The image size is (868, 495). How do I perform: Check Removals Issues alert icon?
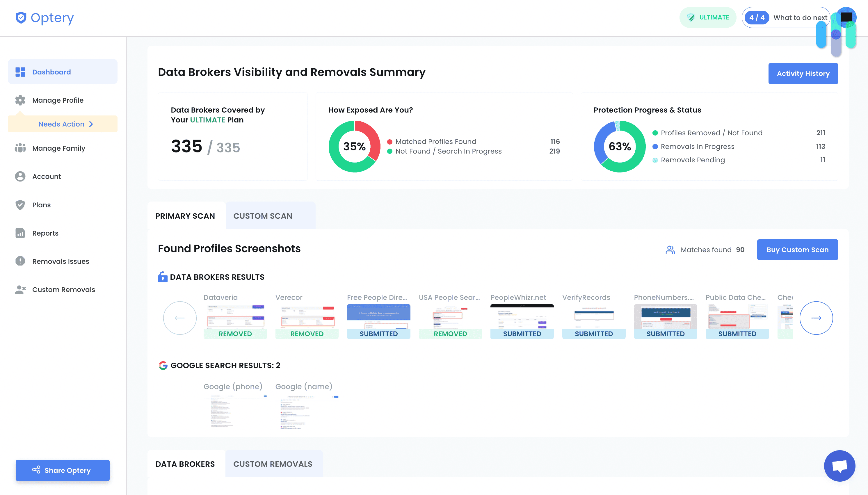pyautogui.click(x=20, y=261)
